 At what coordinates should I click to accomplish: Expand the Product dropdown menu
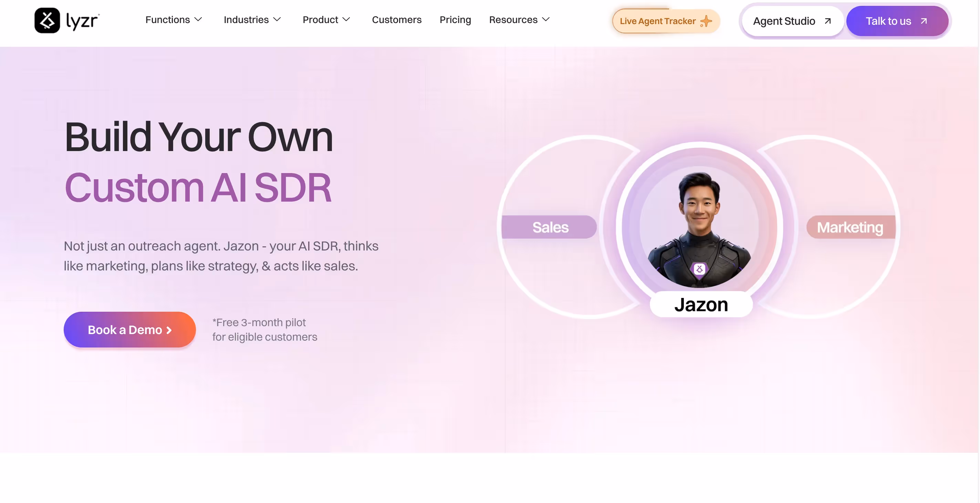[x=326, y=20]
